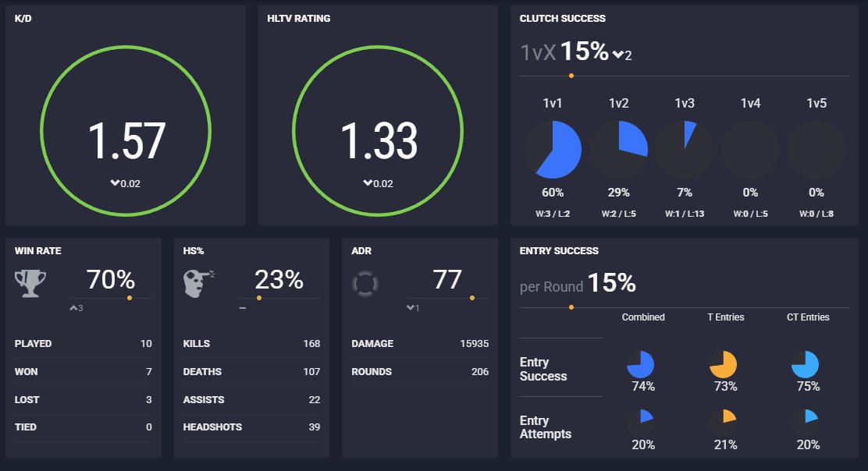Click the per Round 15% entry value

pos(578,284)
